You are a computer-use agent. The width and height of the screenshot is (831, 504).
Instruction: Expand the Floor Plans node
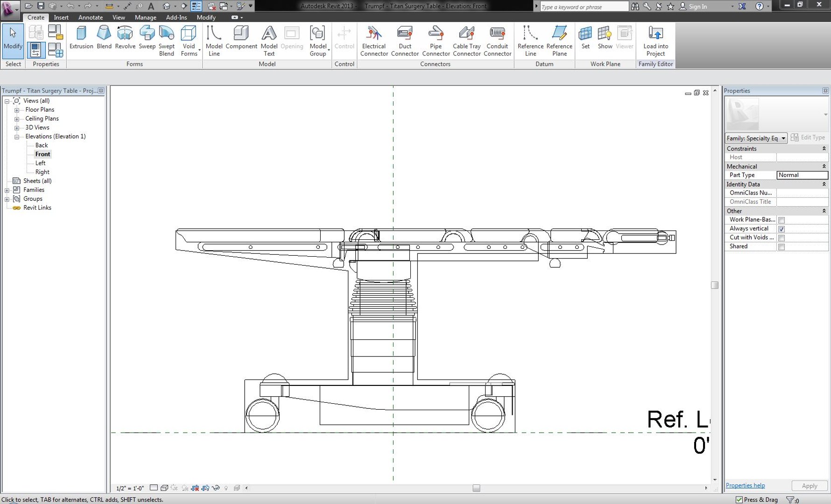click(17, 110)
